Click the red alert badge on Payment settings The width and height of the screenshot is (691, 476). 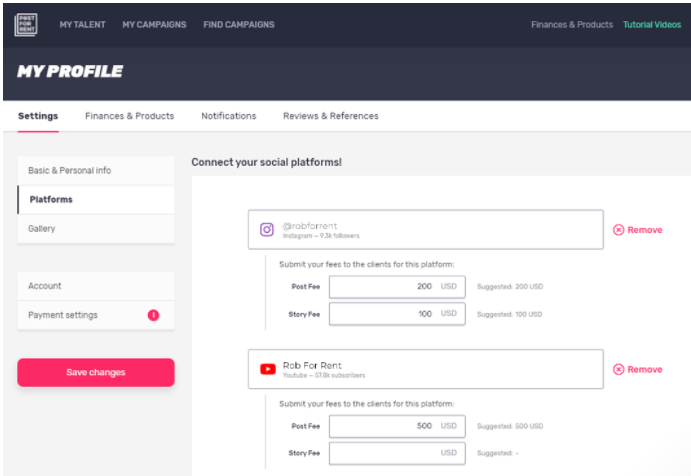(153, 315)
